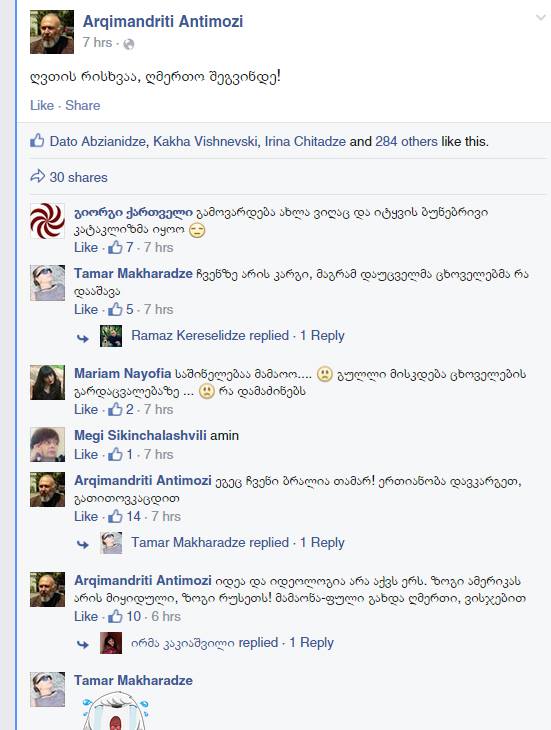Click thumbs-up count 14 on Antimozi's comment
This screenshot has width=551, height=730.
124,516
